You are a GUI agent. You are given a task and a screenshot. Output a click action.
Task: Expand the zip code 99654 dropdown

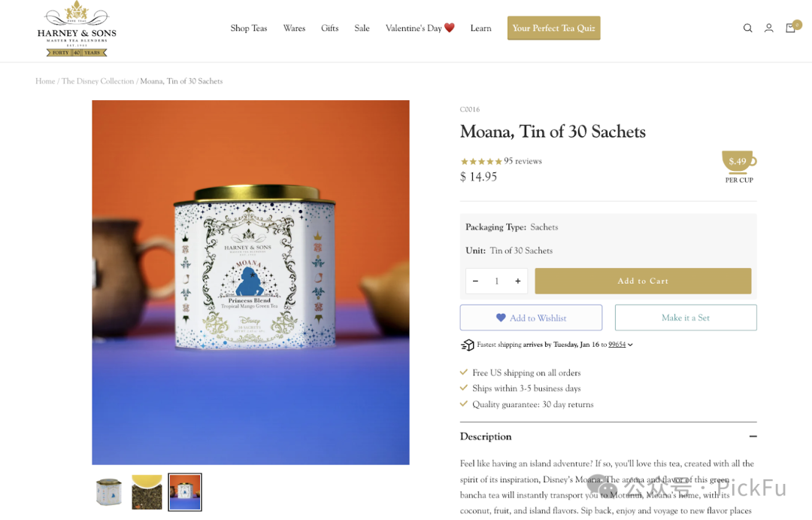(621, 345)
